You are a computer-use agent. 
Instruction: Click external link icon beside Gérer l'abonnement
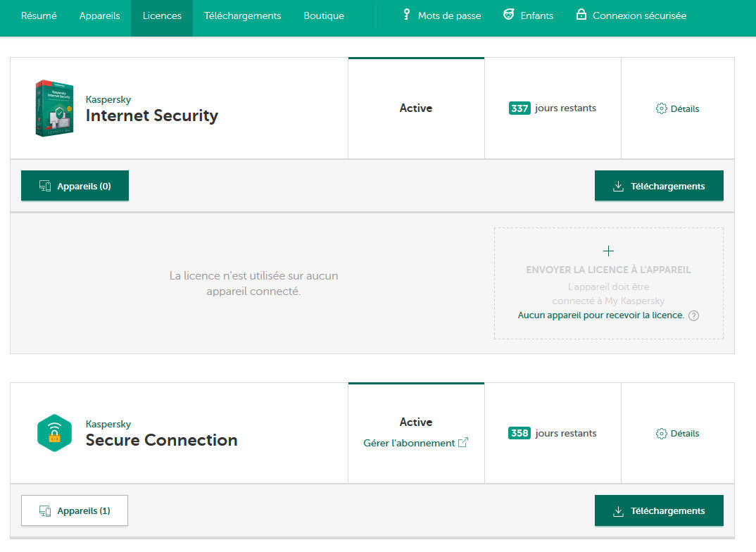463,442
